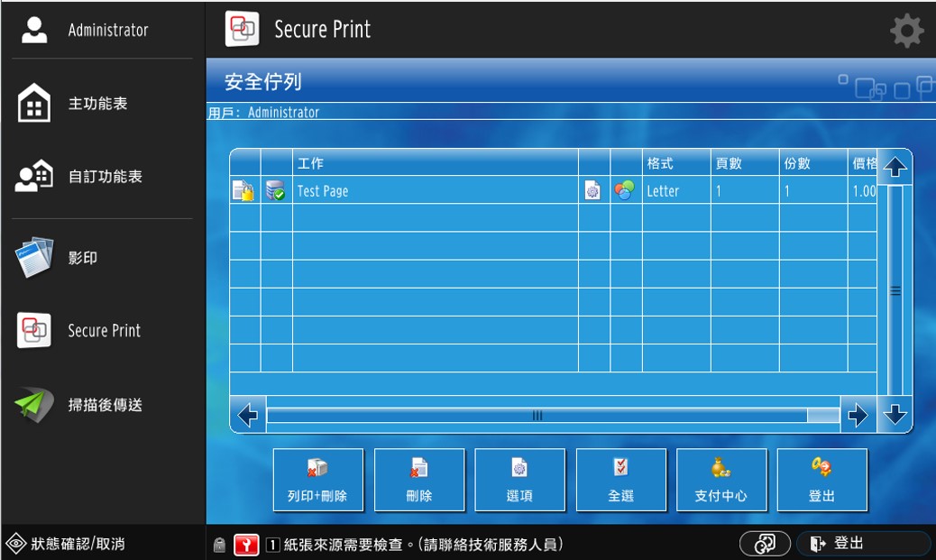The height and width of the screenshot is (560, 936).
Task: Open 支付中心 payment center
Action: coord(720,480)
